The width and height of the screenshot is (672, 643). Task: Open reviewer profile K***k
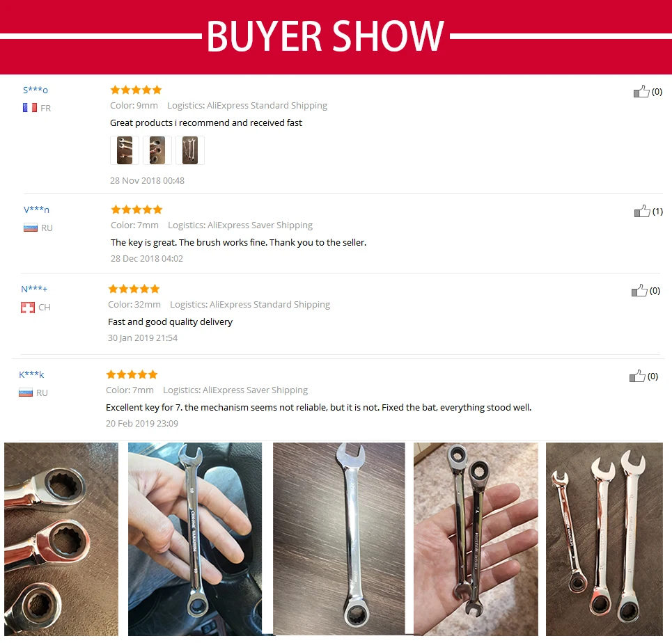click(x=32, y=374)
